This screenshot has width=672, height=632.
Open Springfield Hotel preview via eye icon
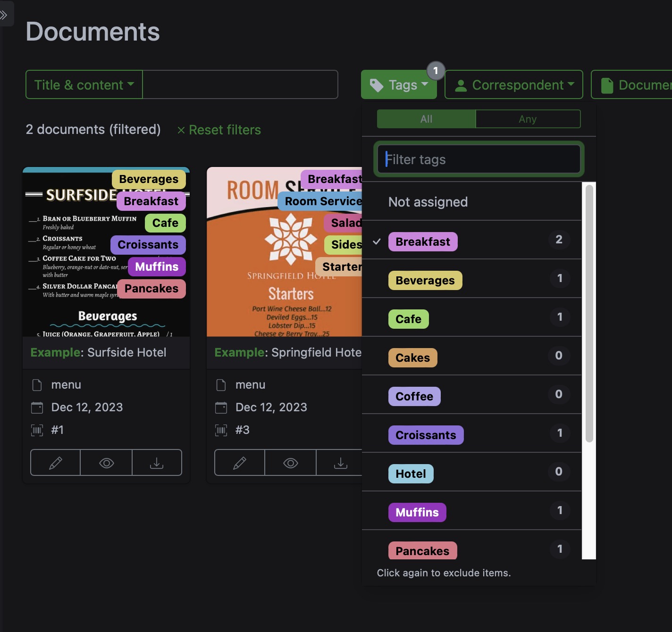(290, 463)
